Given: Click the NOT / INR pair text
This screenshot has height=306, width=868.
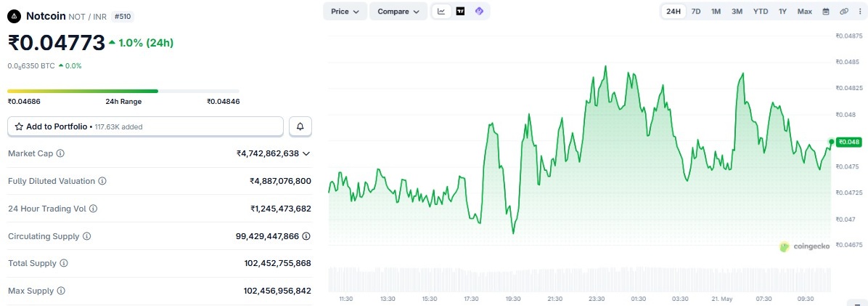Looking at the screenshot, I should point(88,17).
